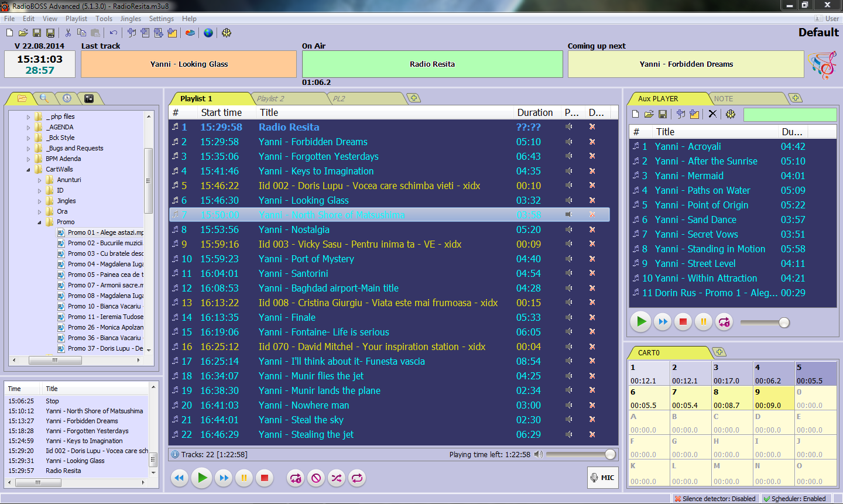
Task: Expand the BPM Adenda folder
Action: click(28, 159)
